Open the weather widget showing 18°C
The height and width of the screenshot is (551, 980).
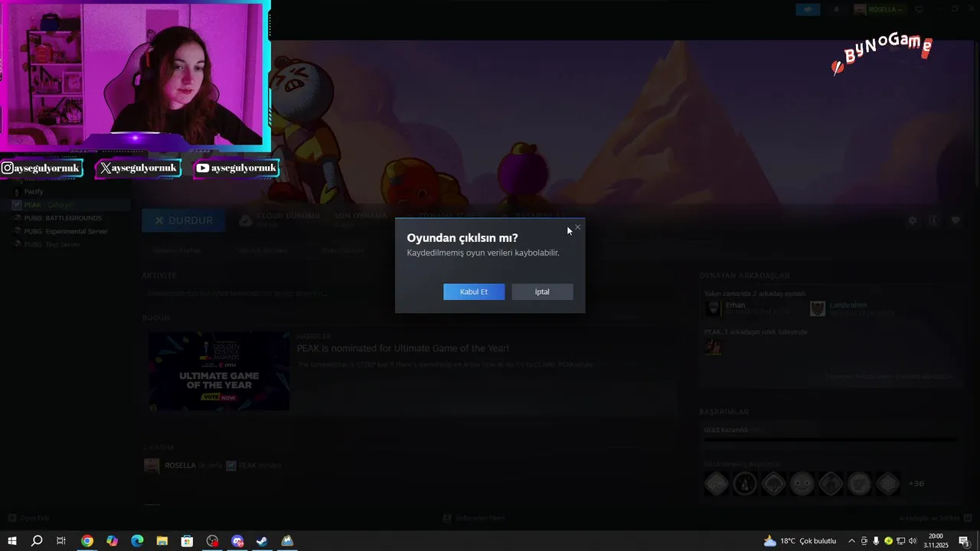click(799, 541)
